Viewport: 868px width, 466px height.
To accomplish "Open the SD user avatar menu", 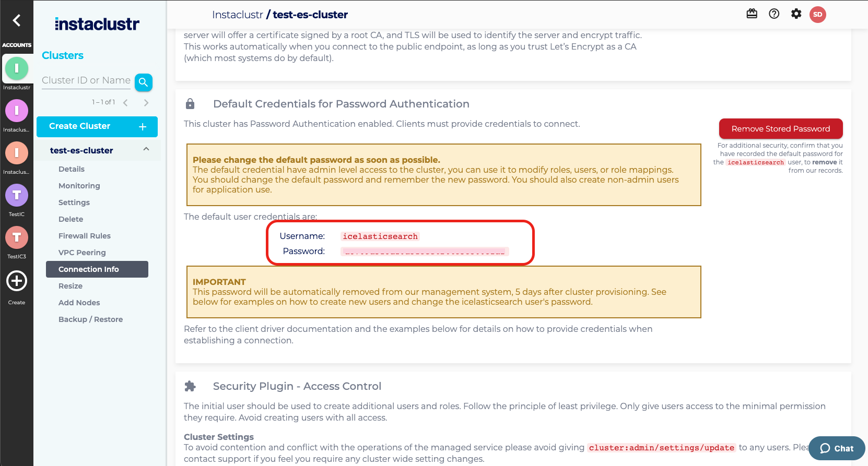I will point(818,14).
